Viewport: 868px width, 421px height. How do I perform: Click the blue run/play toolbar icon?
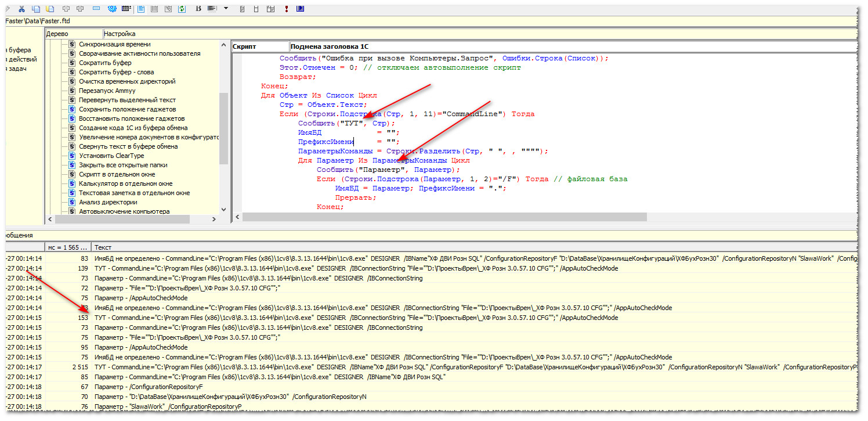[301, 9]
